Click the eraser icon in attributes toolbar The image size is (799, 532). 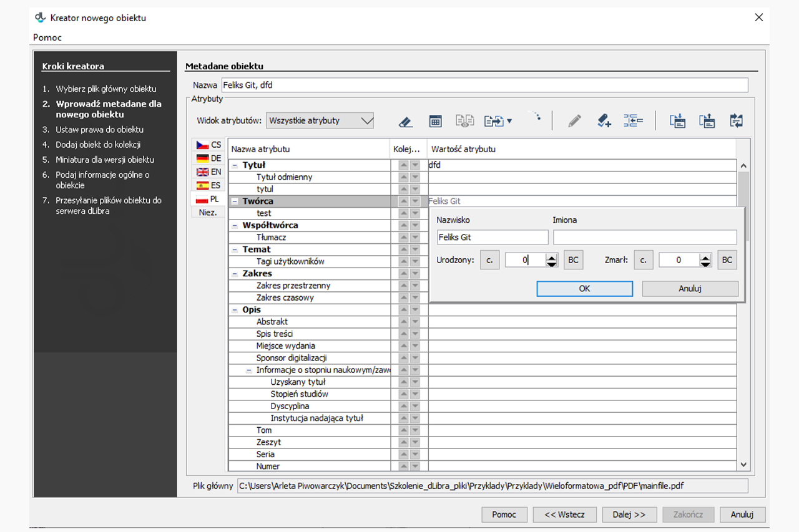[x=406, y=121]
